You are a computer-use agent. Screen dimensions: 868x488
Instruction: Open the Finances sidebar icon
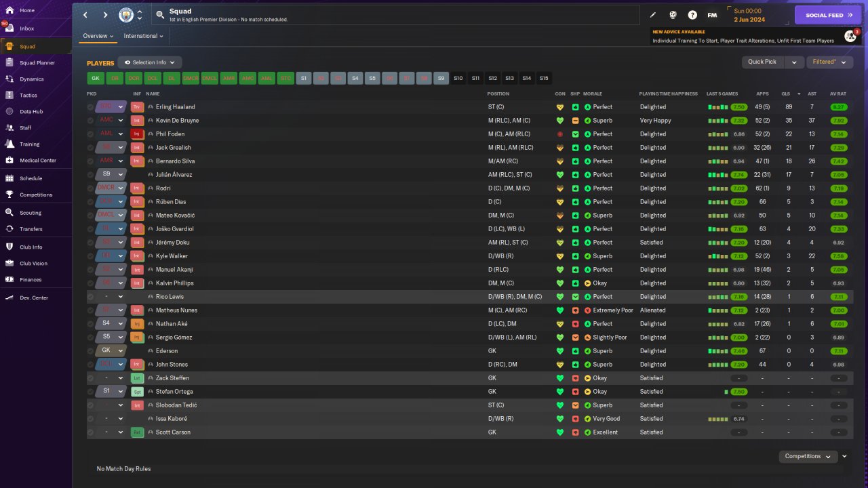pos(9,279)
